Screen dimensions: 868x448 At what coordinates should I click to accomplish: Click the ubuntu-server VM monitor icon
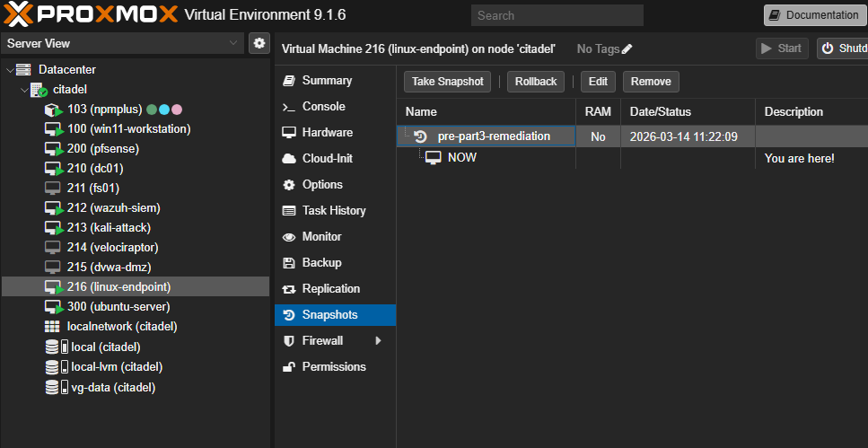pos(53,307)
